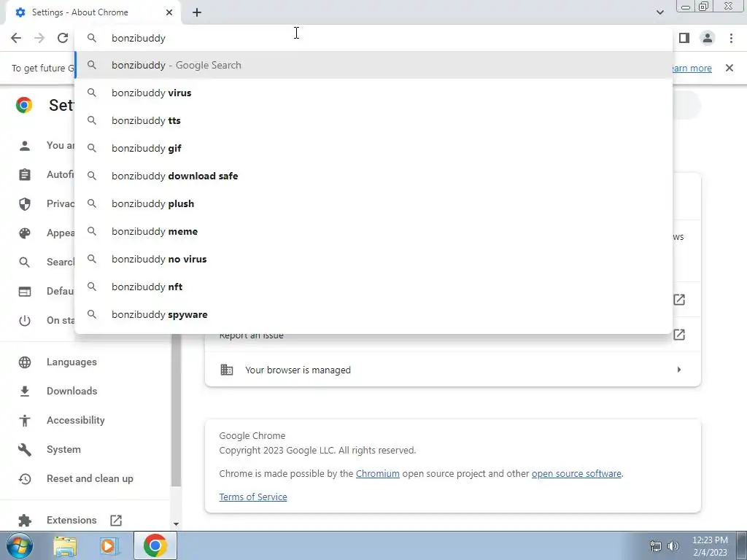Click the omnibox text bonzibuddy

point(138,38)
